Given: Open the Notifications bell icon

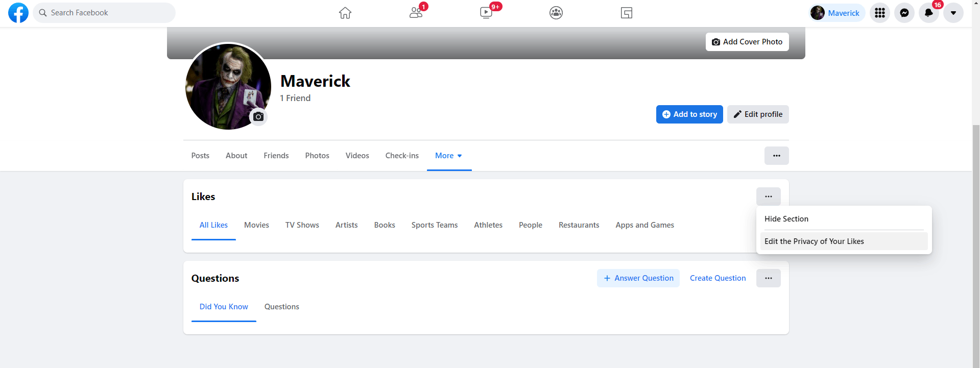Looking at the screenshot, I should tap(929, 13).
